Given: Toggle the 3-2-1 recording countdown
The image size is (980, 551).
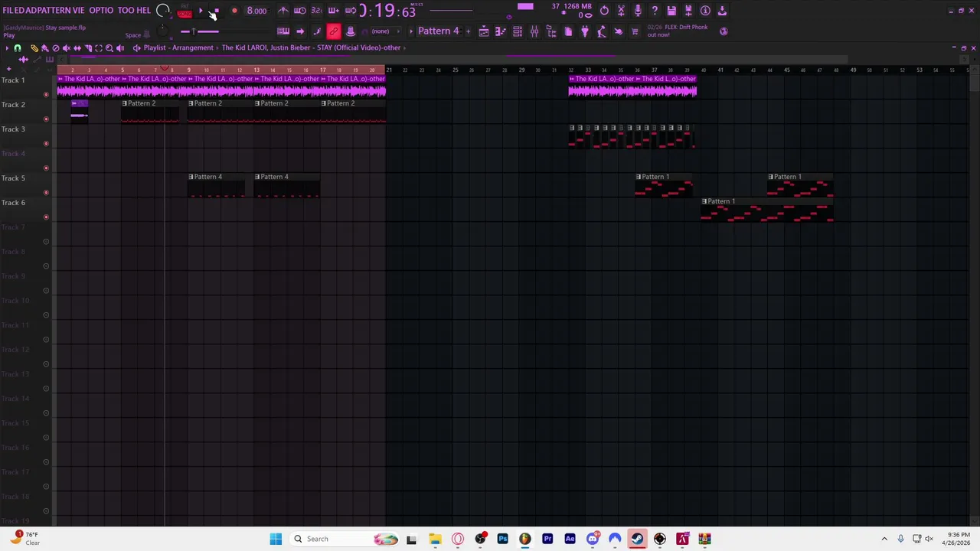Looking at the screenshot, I should coord(316,11).
